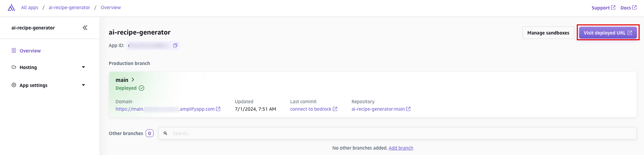Open the App settings sidebar item
This screenshot has height=155, width=644.
coord(33,85)
